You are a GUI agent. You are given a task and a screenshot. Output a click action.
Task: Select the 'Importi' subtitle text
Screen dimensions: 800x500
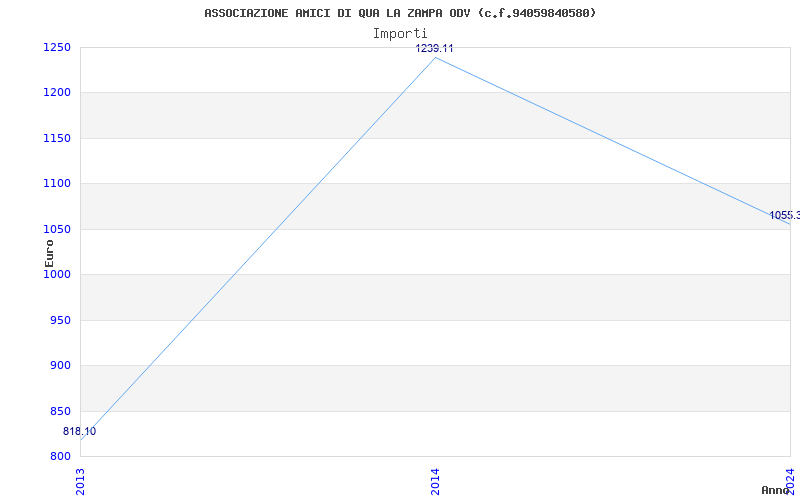tap(400, 34)
